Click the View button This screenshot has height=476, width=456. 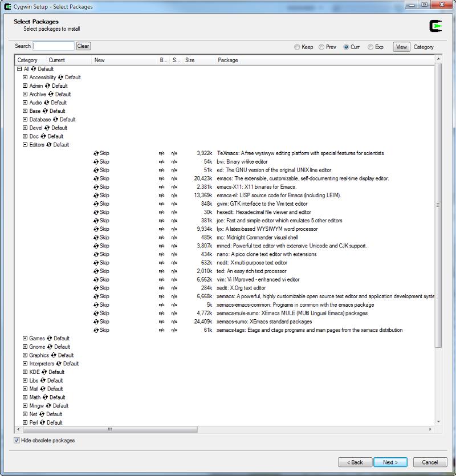coord(401,47)
